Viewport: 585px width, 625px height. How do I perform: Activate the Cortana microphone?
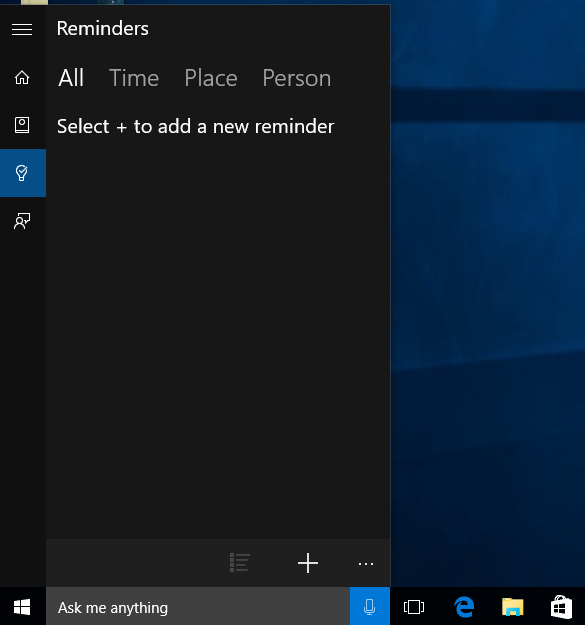pyautogui.click(x=370, y=607)
